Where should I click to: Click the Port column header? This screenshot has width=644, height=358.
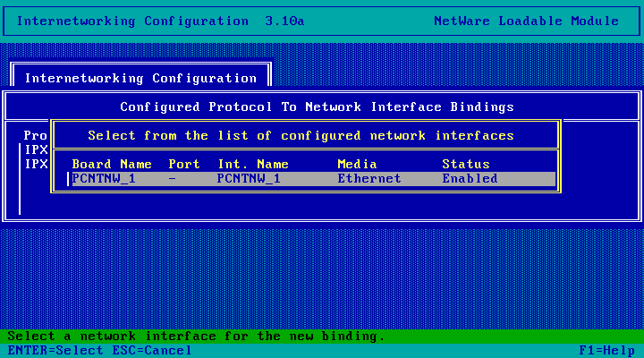[184, 165]
